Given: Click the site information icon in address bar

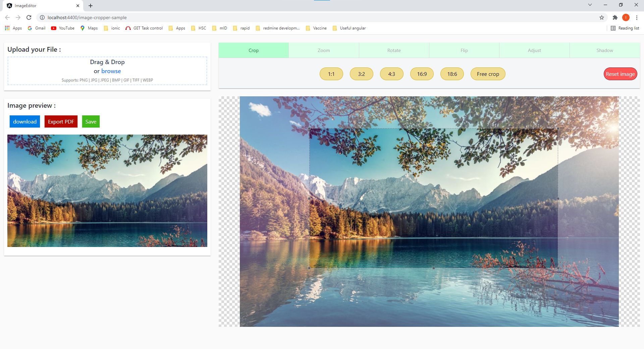Looking at the screenshot, I should tap(42, 17).
